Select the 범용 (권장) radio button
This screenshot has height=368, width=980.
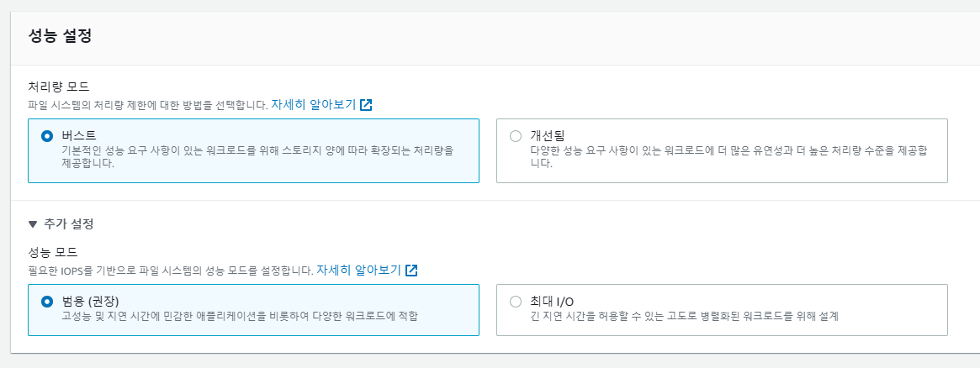46,302
